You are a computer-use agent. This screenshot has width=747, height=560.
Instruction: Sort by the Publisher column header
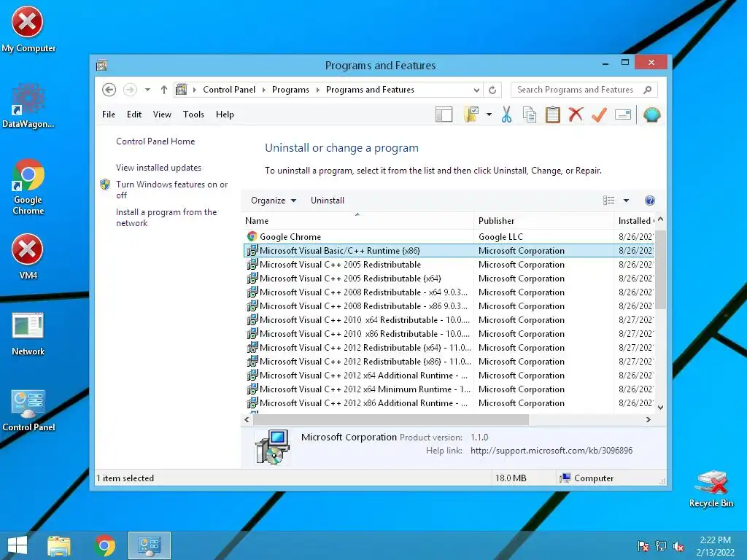pyautogui.click(x=543, y=220)
